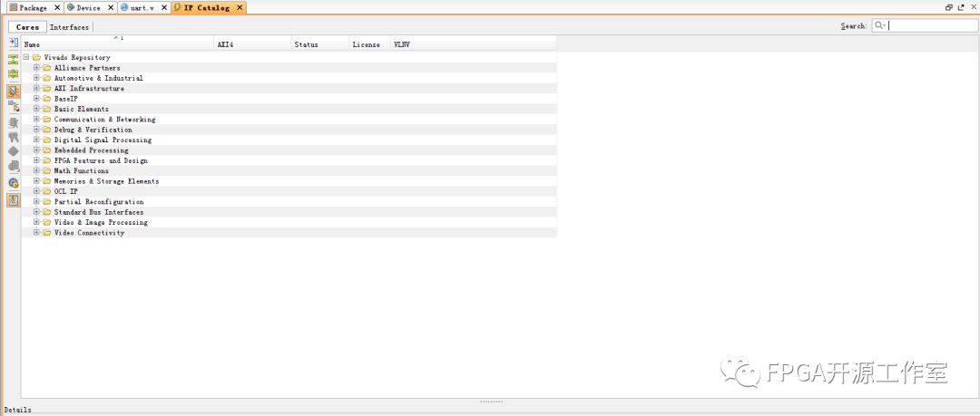Expand the AXI Infrastructure tree node
Viewport: 980px width, 416px height.
point(36,89)
